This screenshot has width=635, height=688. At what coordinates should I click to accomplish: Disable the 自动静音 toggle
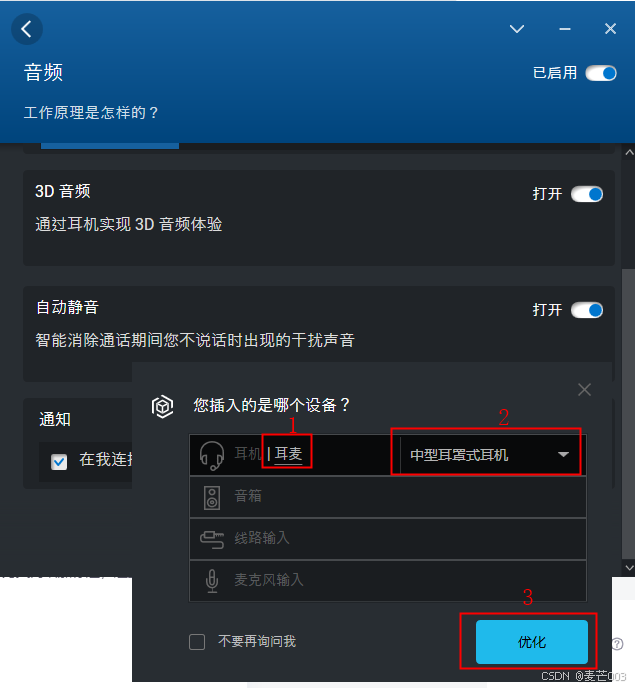pyautogui.click(x=587, y=310)
